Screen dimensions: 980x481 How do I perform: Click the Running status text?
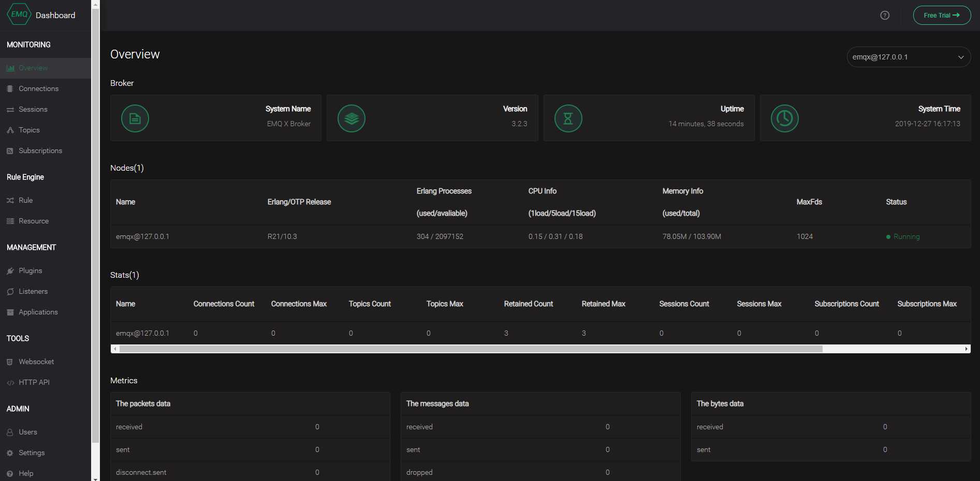click(x=906, y=237)
